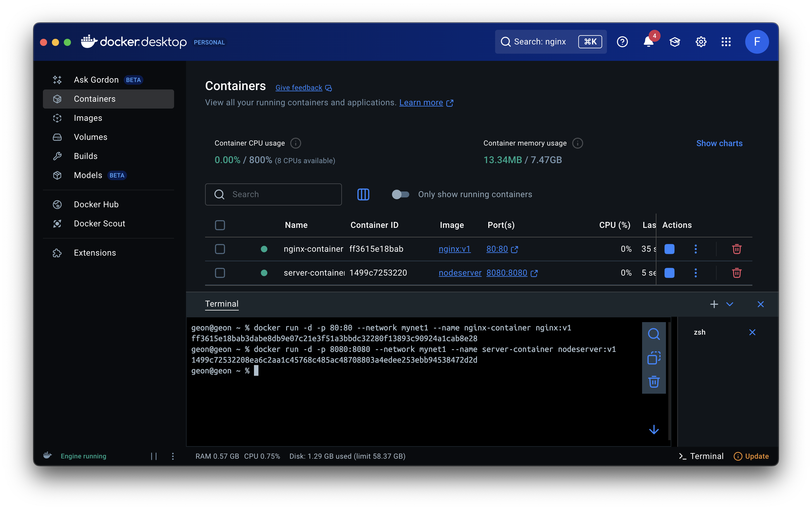
Task: Clear terminal with the trash icon
Action: pos(654,381)
